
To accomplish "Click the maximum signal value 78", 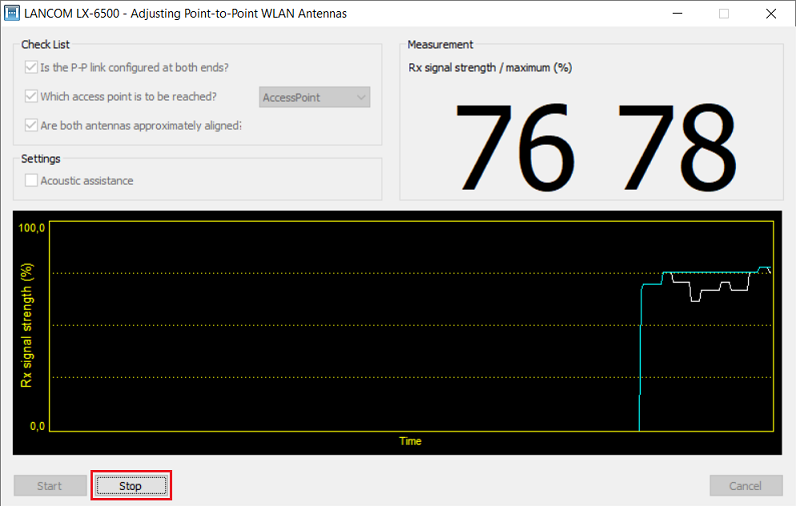I will pos(676,146).
